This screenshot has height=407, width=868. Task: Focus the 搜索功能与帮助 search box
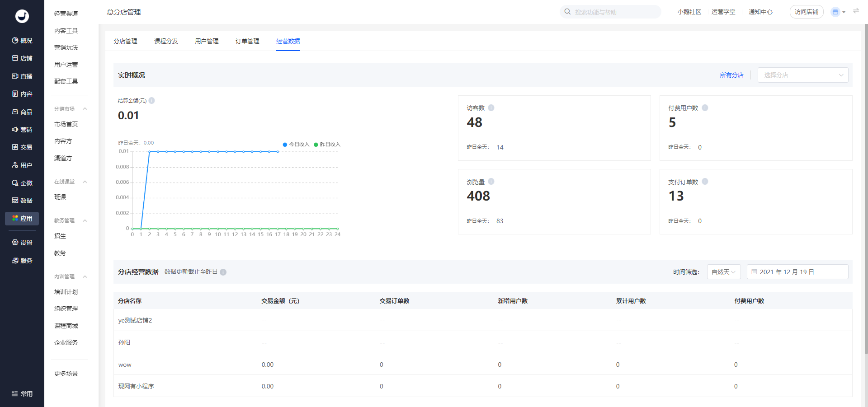click(x=610, y=12)
